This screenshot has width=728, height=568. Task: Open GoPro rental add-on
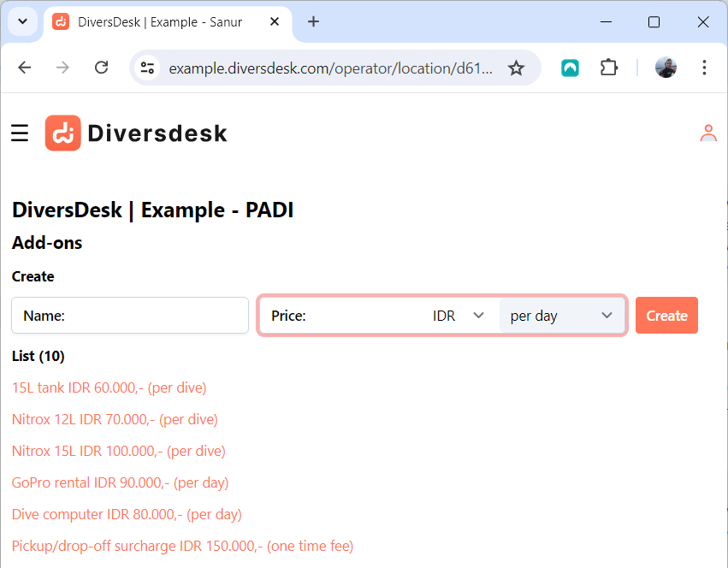pos(121,482)
